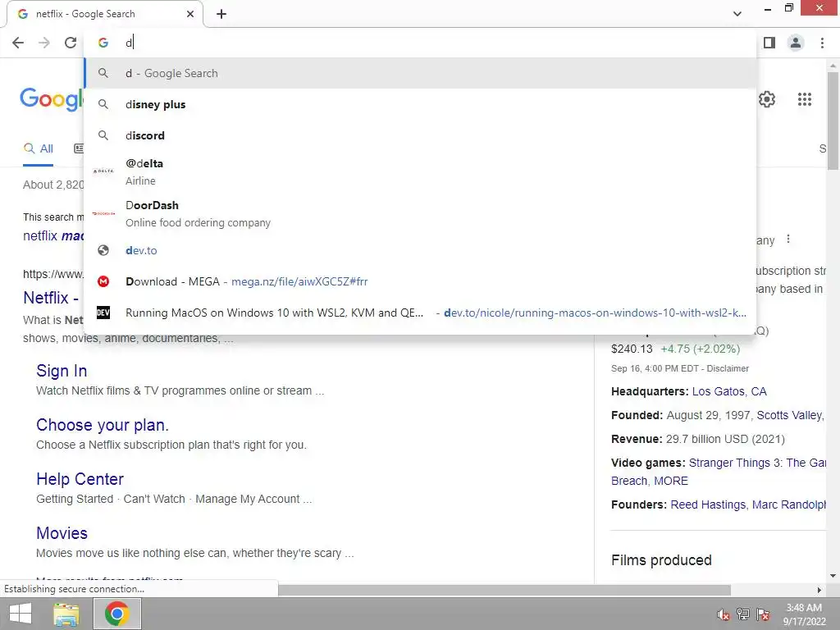Open the Download - MEGA suggestion
This screenshot has width=840, height=630.
[x=420, y=281]
